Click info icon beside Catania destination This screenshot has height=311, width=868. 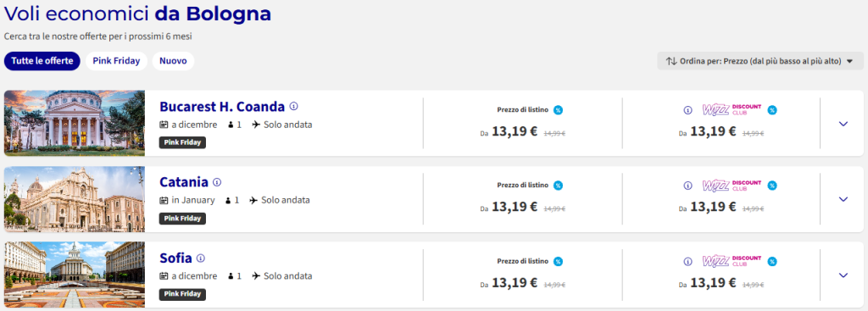click(217, 182)
